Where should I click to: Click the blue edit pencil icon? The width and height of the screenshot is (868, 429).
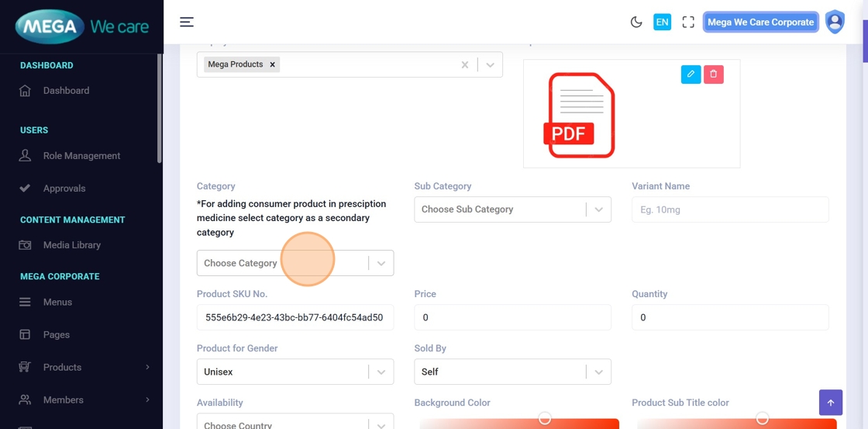point(691,74)
